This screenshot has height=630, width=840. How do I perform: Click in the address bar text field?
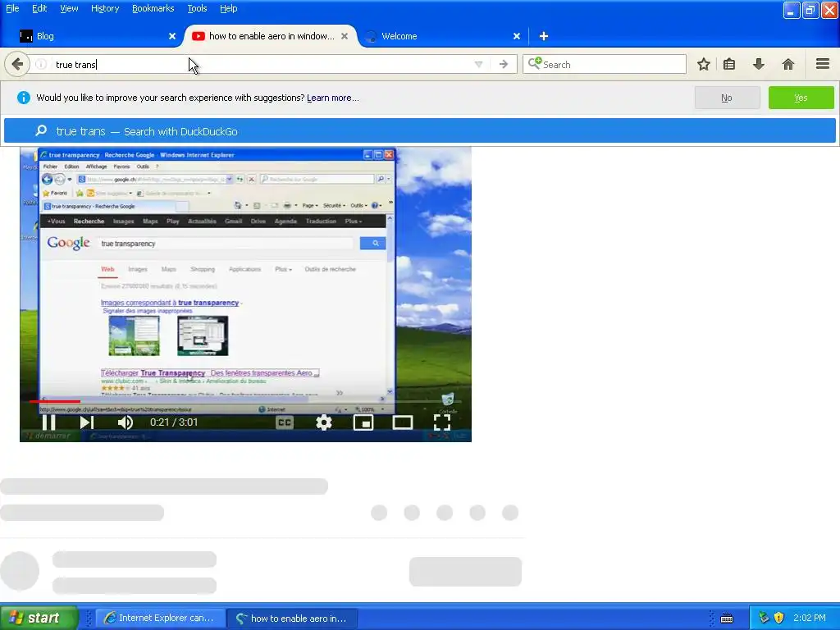pos(262,64)
